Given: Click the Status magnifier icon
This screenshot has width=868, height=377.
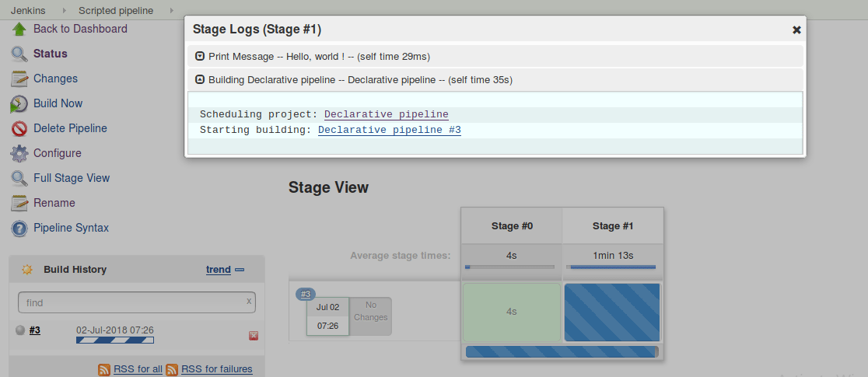Looking at the screenshot, I should pyautogui.click(x=19, y=54).
